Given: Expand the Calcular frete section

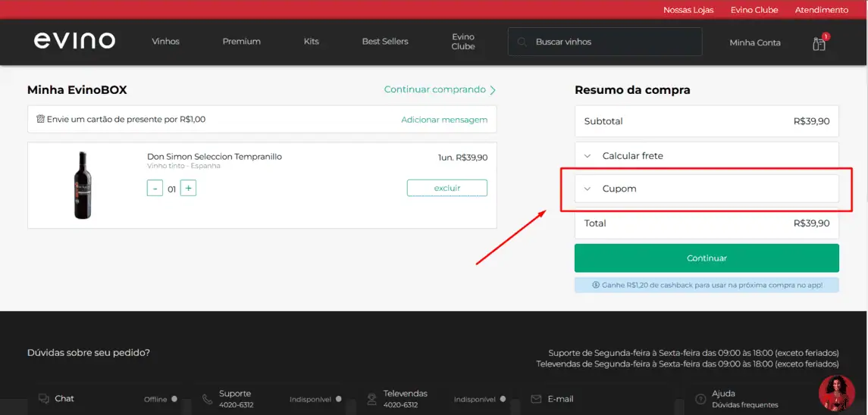Looking at the screenshot, I should [x=707, y=156].
